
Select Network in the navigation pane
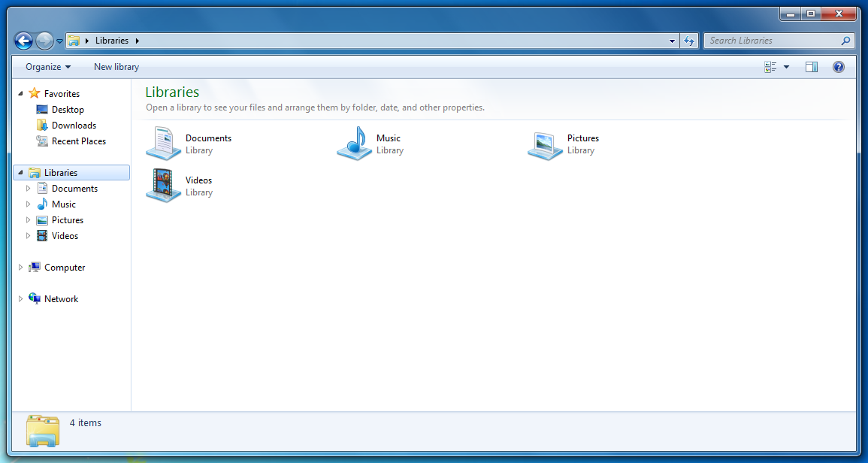coord(61,299)
